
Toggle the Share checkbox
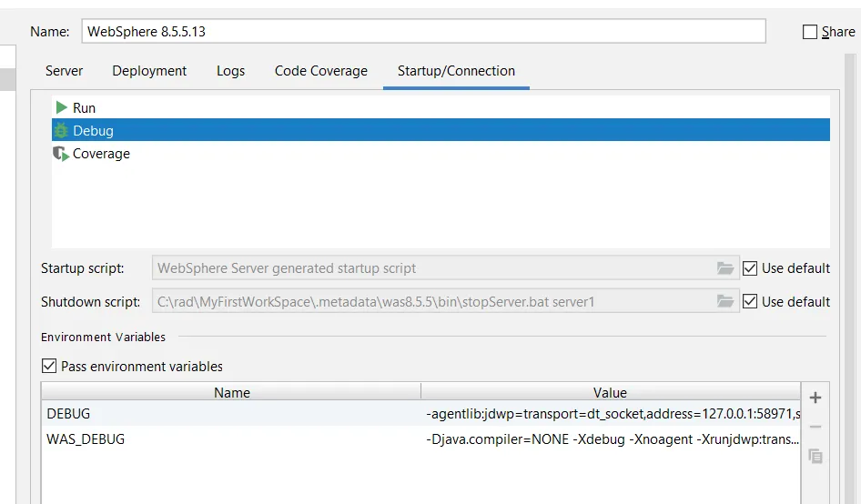[x=810, y=32]
